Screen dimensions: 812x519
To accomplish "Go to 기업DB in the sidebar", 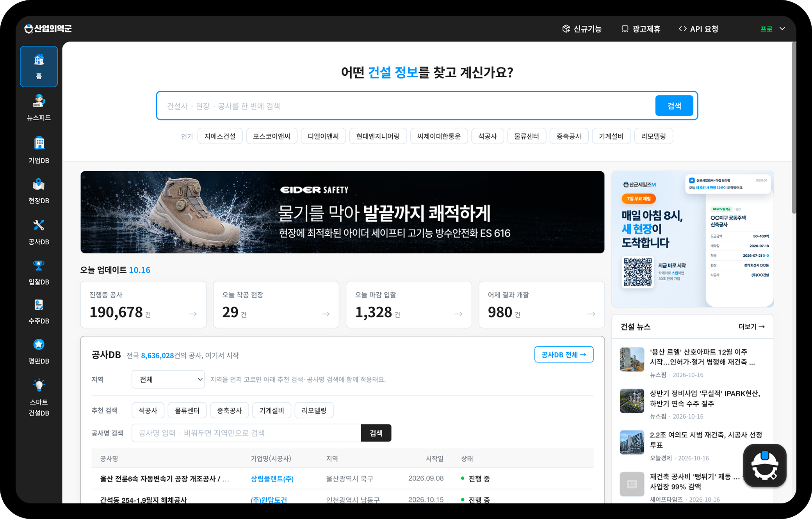I will (39, 150).
